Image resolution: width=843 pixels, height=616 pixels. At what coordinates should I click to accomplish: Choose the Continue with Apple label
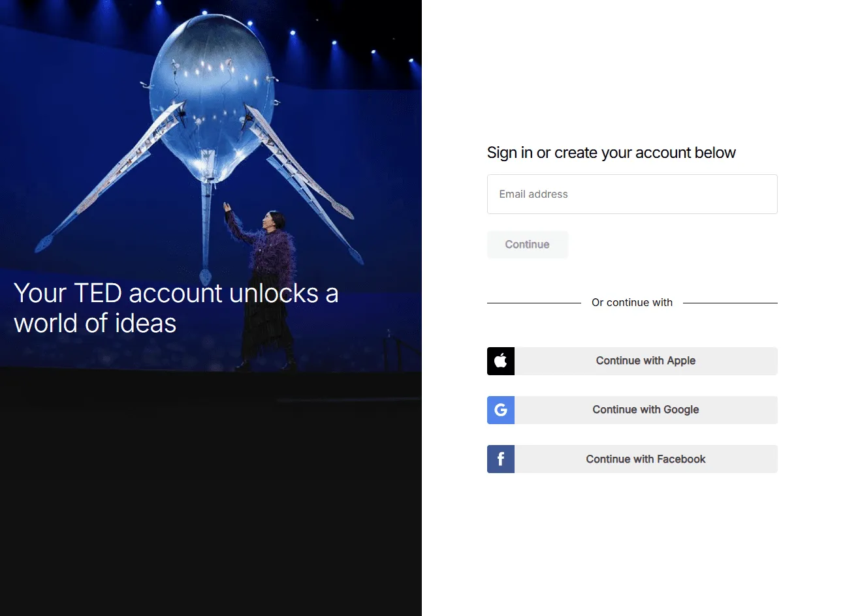click(646, 361)
